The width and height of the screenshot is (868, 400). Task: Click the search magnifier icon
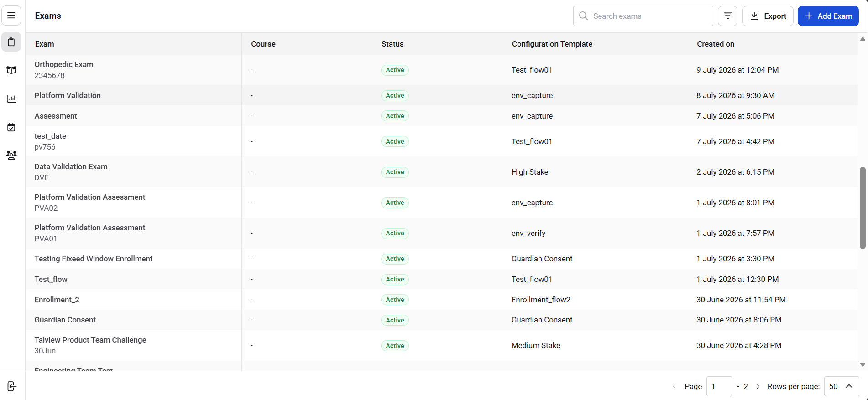tap(583, 16)
